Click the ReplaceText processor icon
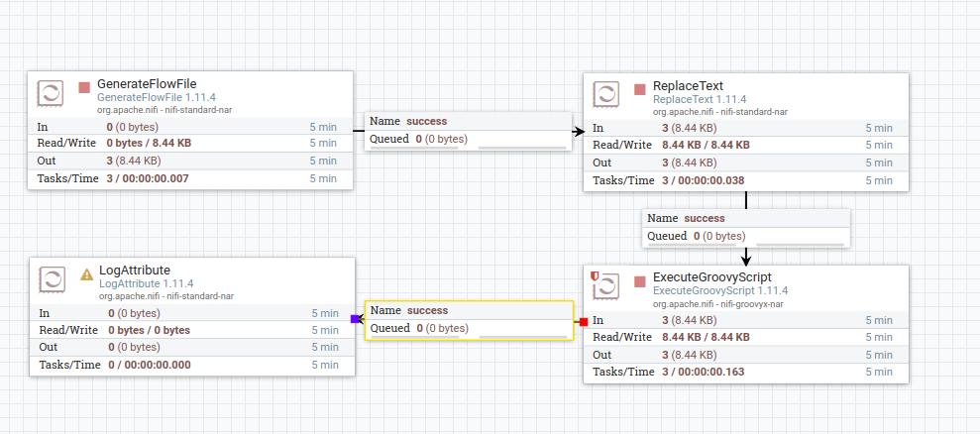 605,96
